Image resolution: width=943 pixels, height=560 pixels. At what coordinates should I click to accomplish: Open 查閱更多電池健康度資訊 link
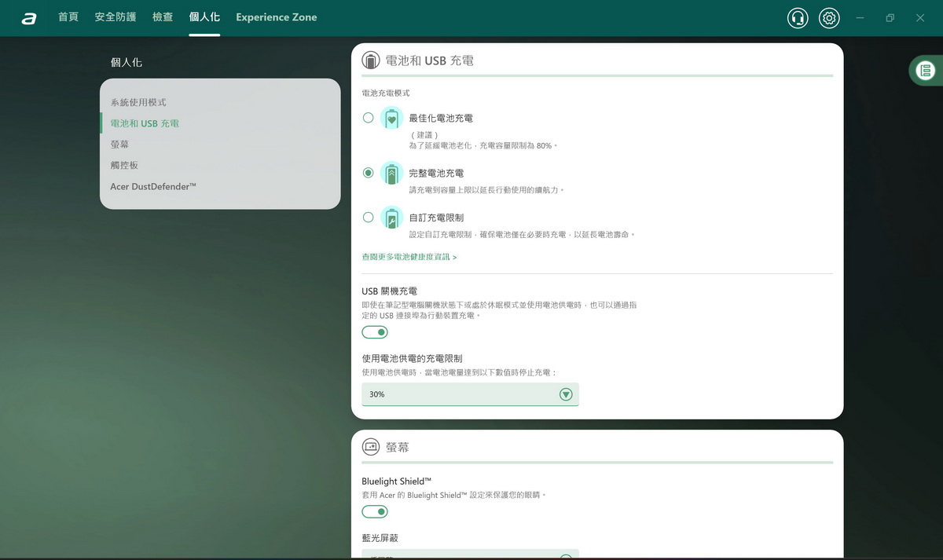click(409, 257)
